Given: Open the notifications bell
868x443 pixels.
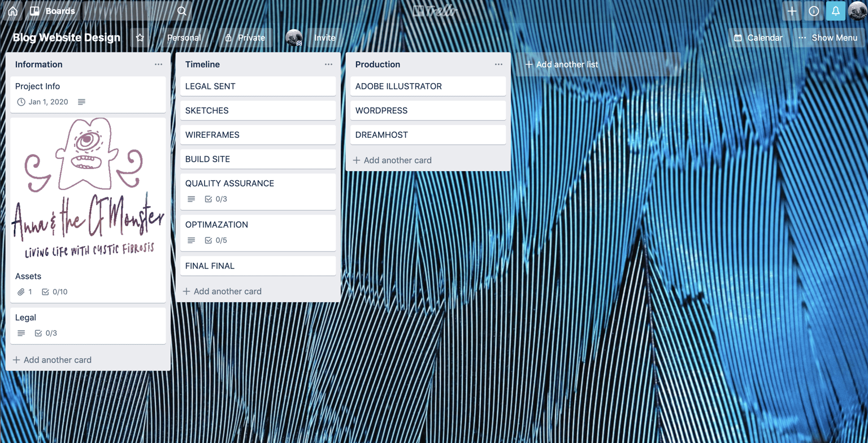Looking at the screenshot, I should click(x=836, y=11).
